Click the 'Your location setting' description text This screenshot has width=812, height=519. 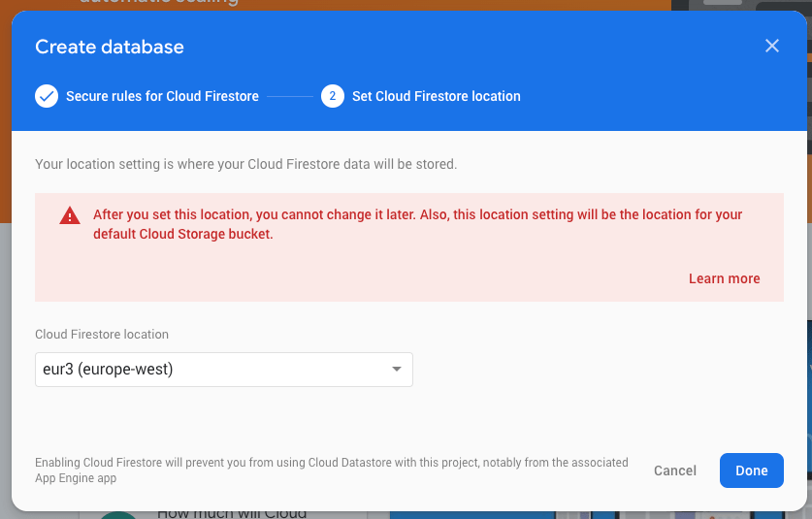pos(245,164)
